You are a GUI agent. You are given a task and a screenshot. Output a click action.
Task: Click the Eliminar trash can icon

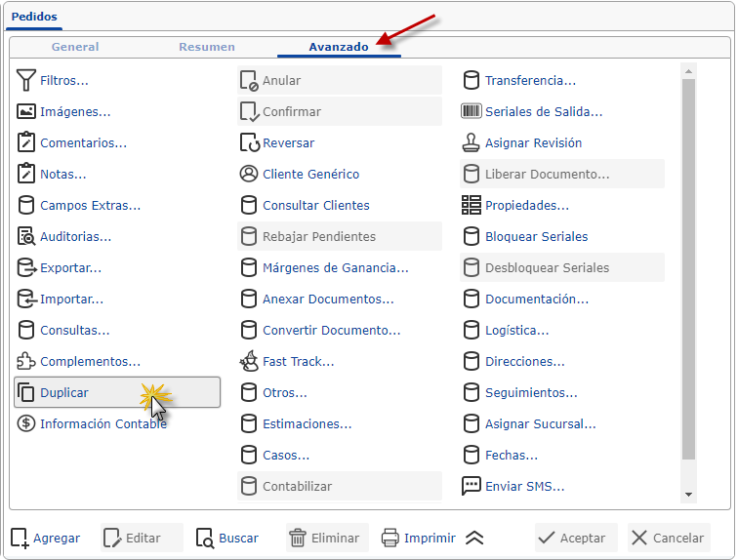[x=298, y=538]
